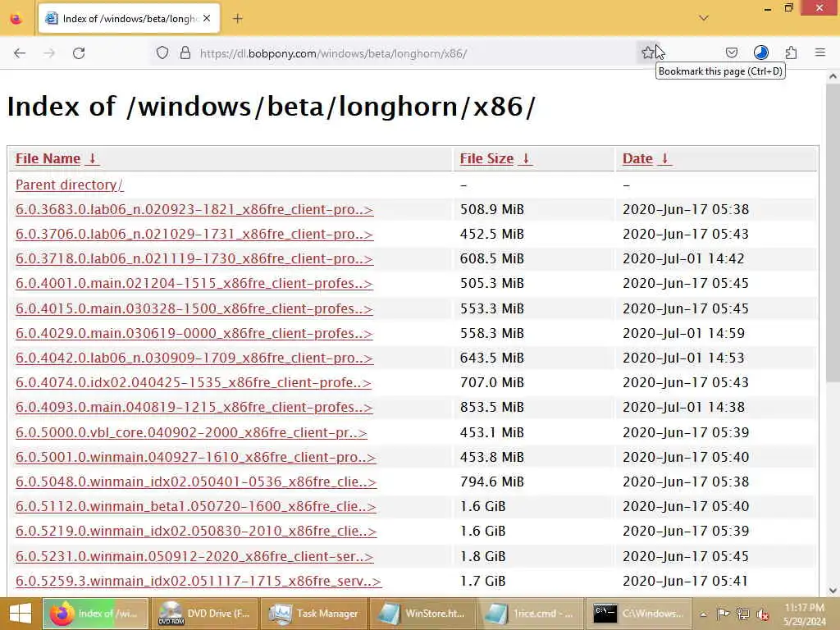Image resolution: width=840 pixels, height=630 pixels.
Task: Click the muted volume tray icon
Action: coord(762,614)
